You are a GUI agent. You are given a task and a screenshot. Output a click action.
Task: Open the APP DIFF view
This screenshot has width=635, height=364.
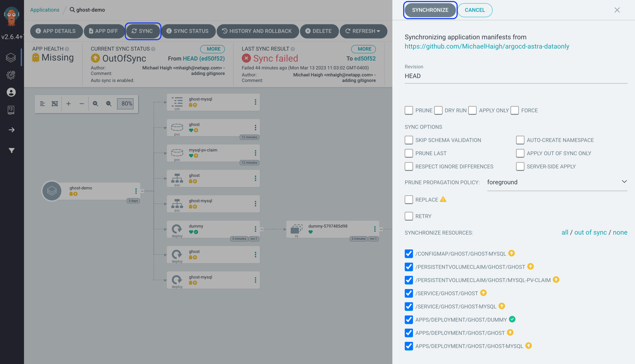[104, 31]
